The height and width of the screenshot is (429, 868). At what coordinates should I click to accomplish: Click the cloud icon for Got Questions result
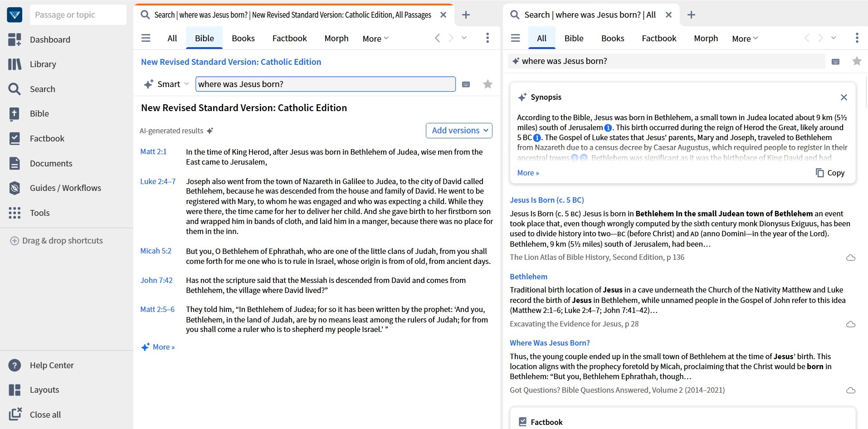point(851,390)
